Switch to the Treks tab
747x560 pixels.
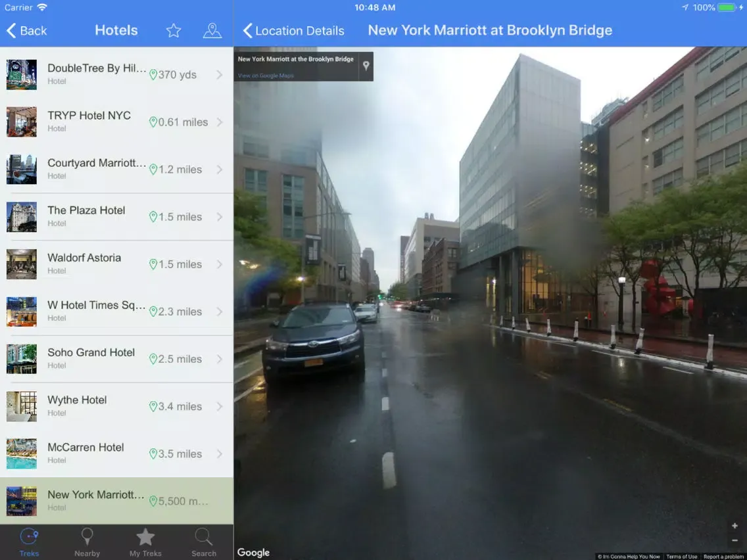point(29,542)
